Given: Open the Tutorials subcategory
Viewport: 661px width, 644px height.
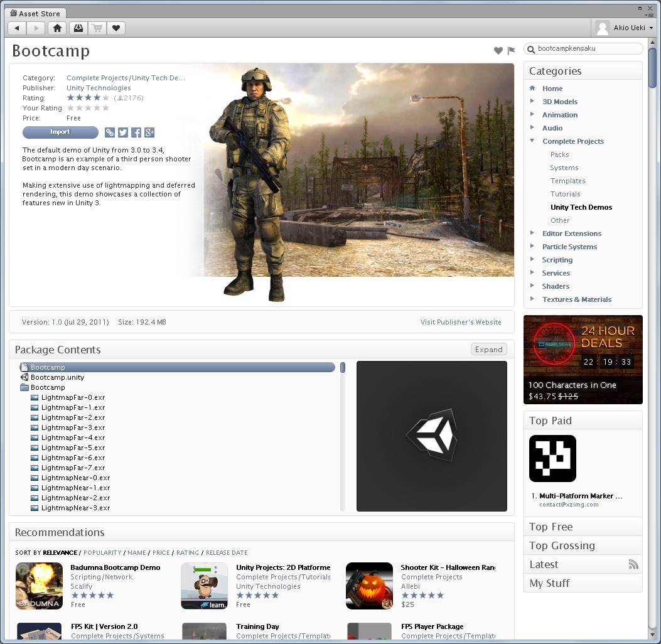Looking at the screenshot, I should (x=566, y=194).
